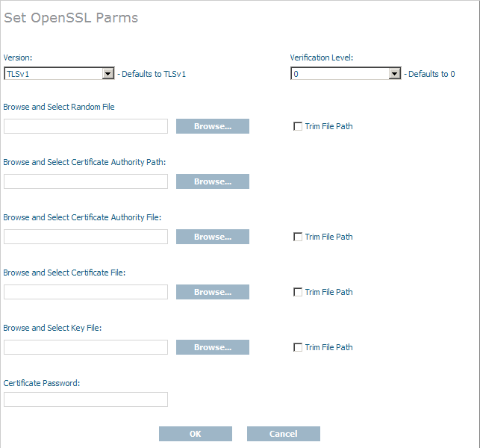This screenshot has width=480, height=448.
Task: Click the Certificate Authority Path text field
Action: click(86, 181)
